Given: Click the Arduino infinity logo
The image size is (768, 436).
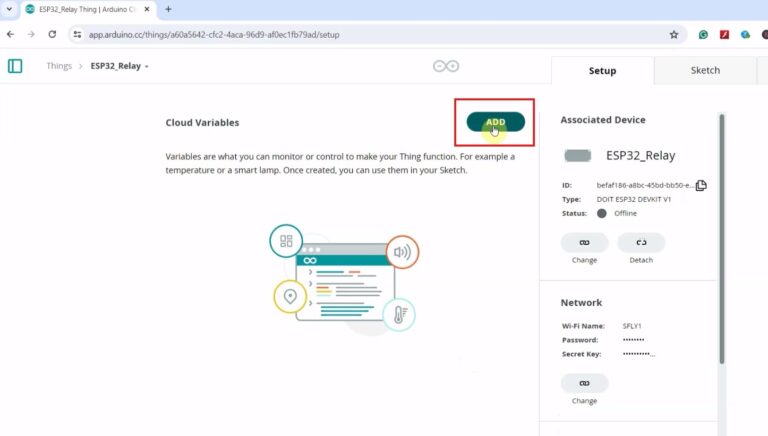Looking at the screenshot, I should pyautogui.click(x=445, y=67).
